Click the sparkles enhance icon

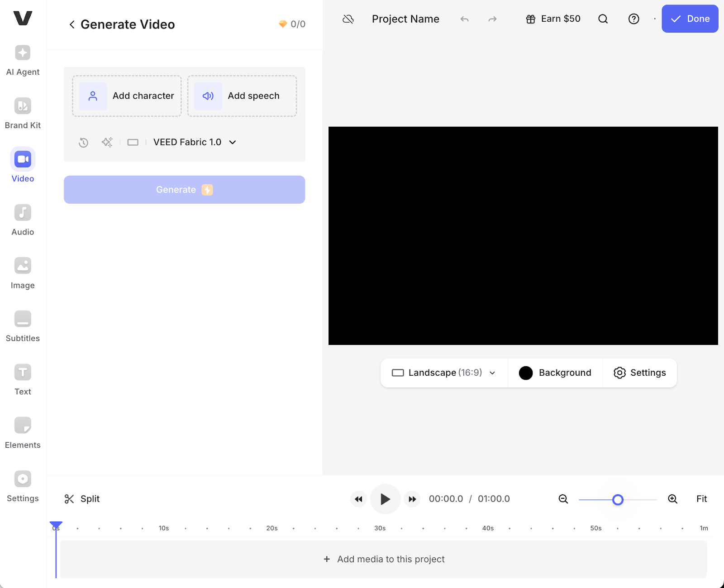pyautogui.click(x=107, y=142)
